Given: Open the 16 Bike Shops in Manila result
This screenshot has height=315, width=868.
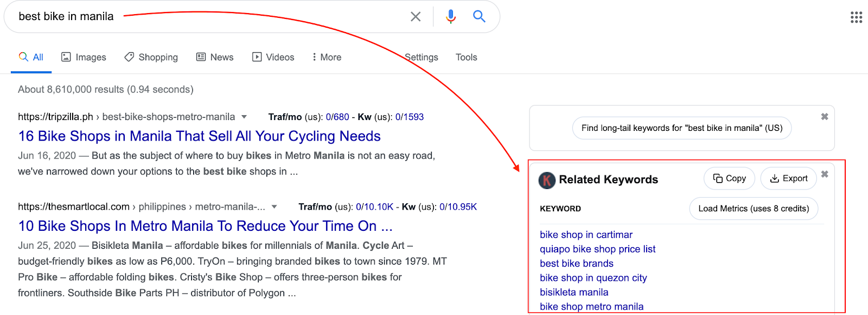Looking at the screenshot, I should click(199, 136).
